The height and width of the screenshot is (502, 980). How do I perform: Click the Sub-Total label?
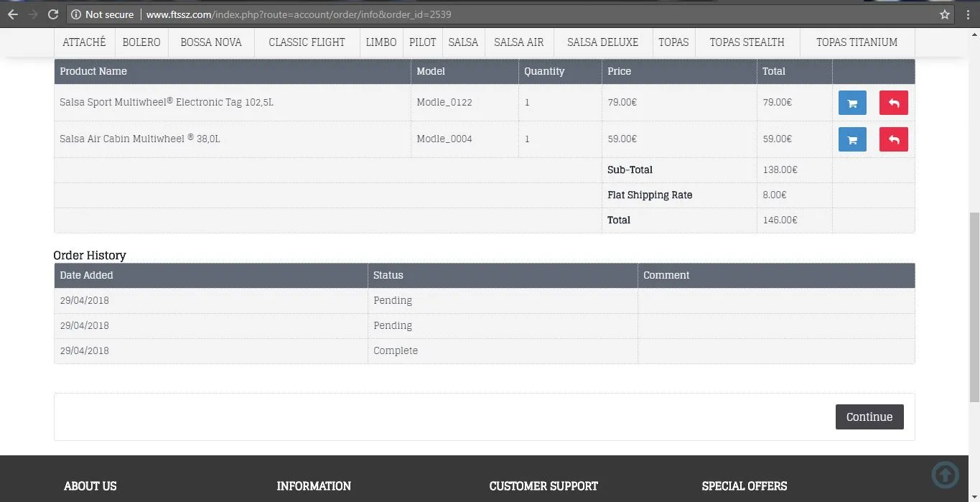[x=630, y=169]
